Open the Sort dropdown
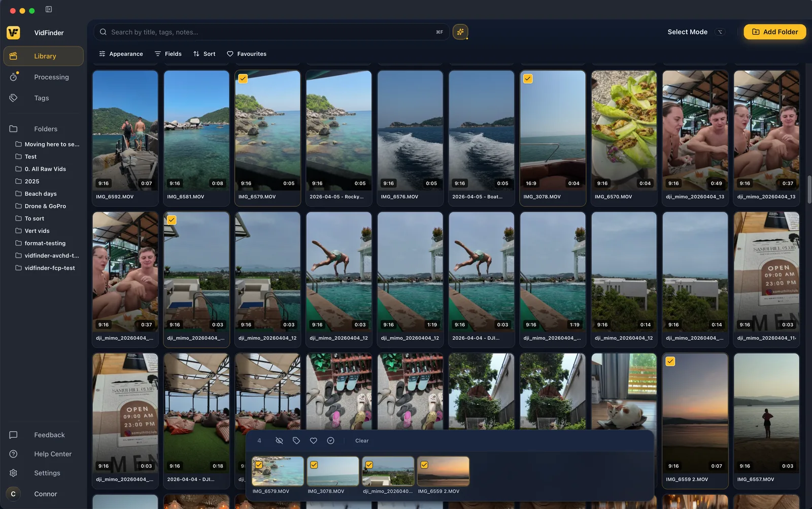The height and width of the screenshot is (509, 812). coord(204,54)
